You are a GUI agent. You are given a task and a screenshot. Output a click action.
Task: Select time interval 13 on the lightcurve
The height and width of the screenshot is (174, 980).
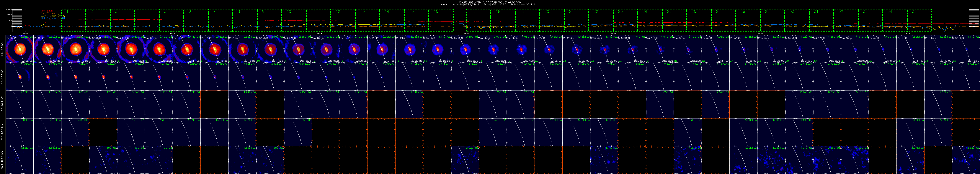[367, 21]
